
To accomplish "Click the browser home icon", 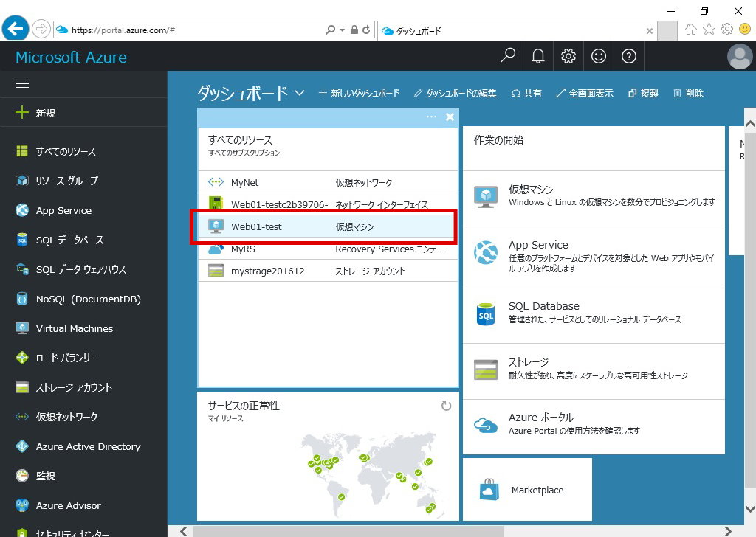I will [x=691, y=30].
